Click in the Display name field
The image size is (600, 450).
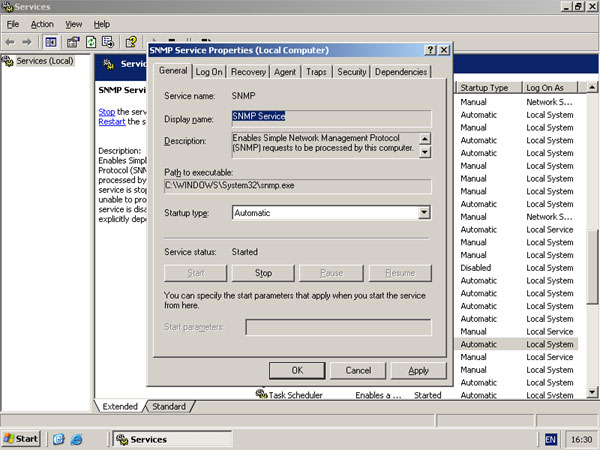pos(331,117)
